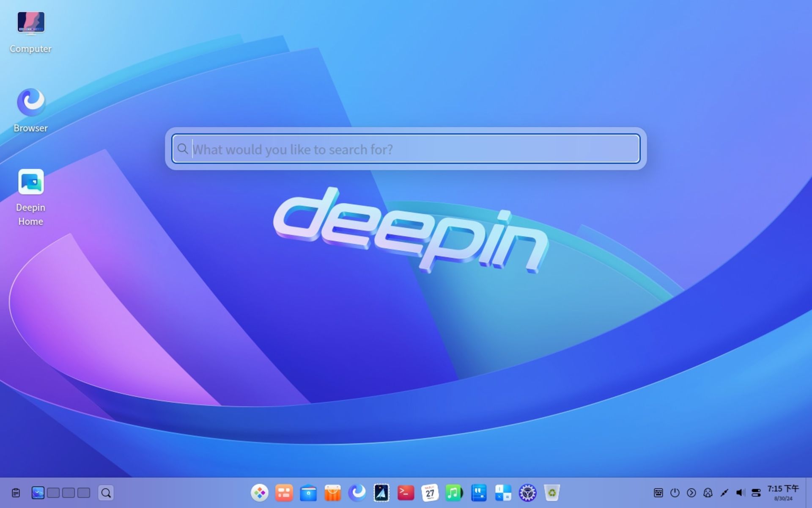
Task: Open the onscreen keyboard tray icon
Action: [658, 493]
